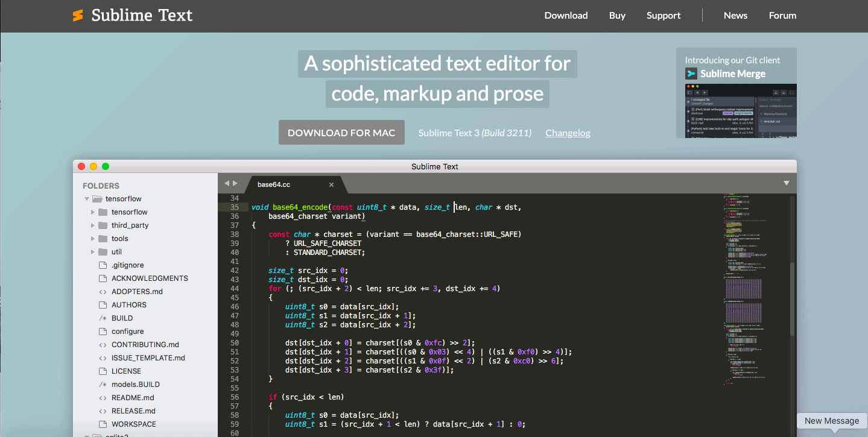Click the base64_encode function name
The image size is (868, 437).
pyautogui.click(x=300, y=207)
